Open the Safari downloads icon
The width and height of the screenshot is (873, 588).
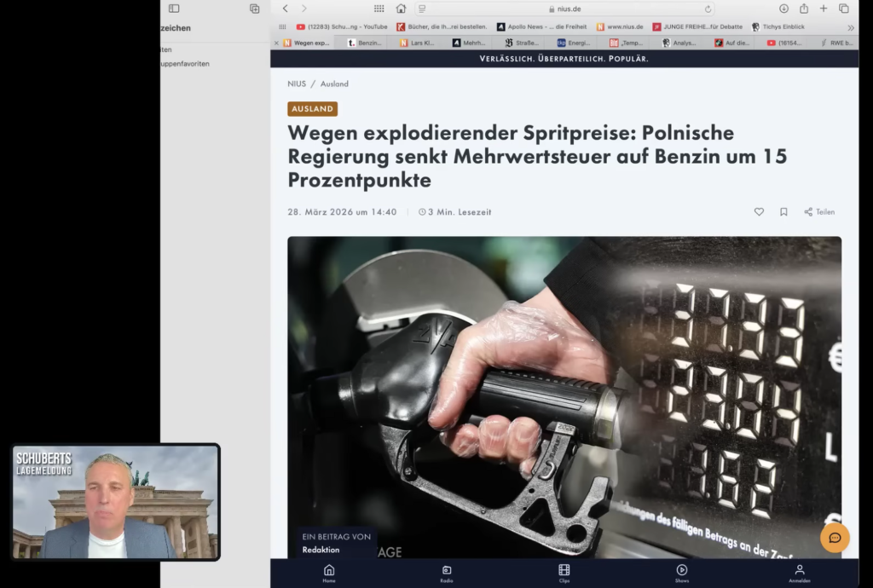pos(783,9)
